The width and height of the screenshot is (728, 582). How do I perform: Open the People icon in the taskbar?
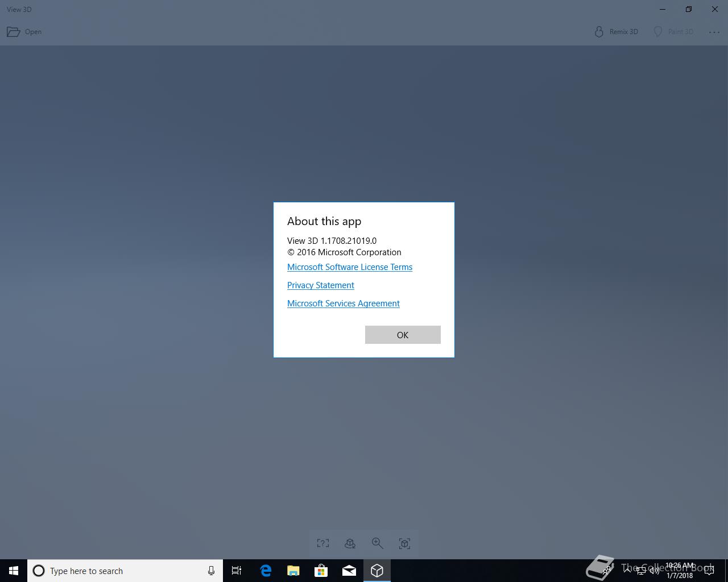point(607,571)
